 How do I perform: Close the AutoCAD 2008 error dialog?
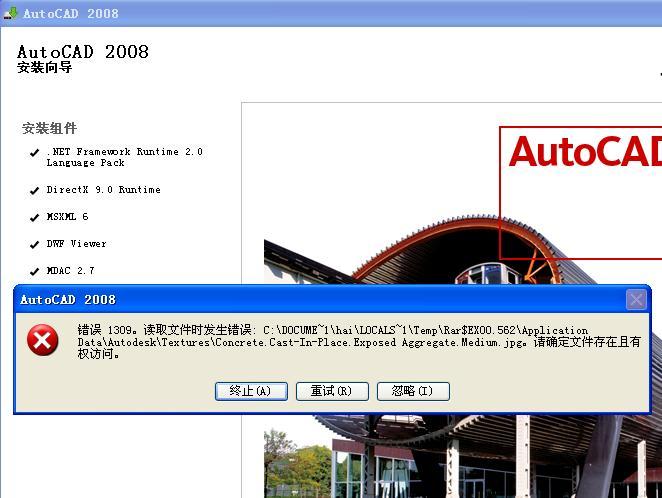(x=636, y=300)
